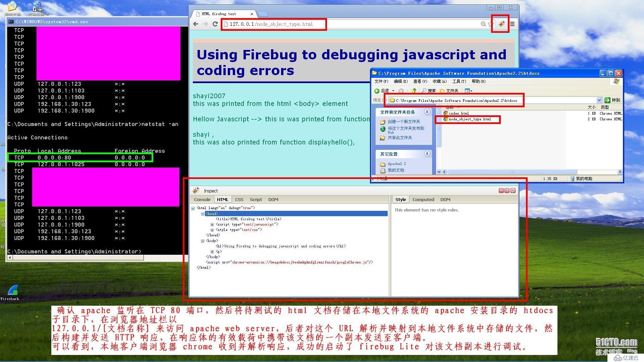This screenshot has height=362, width=644.
Task: Detach Firebug Lite into a popup window
Action: 507,190
